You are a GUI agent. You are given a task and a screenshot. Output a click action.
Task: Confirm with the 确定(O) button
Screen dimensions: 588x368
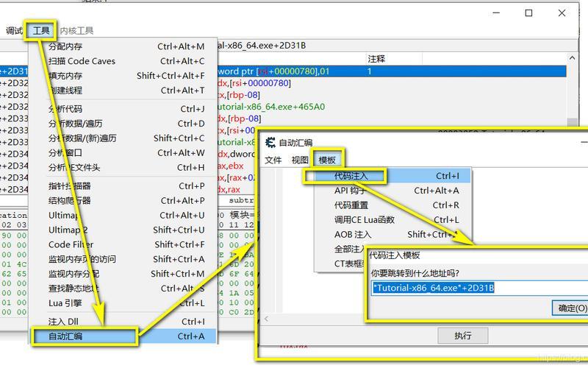click(x=571, y=308)
